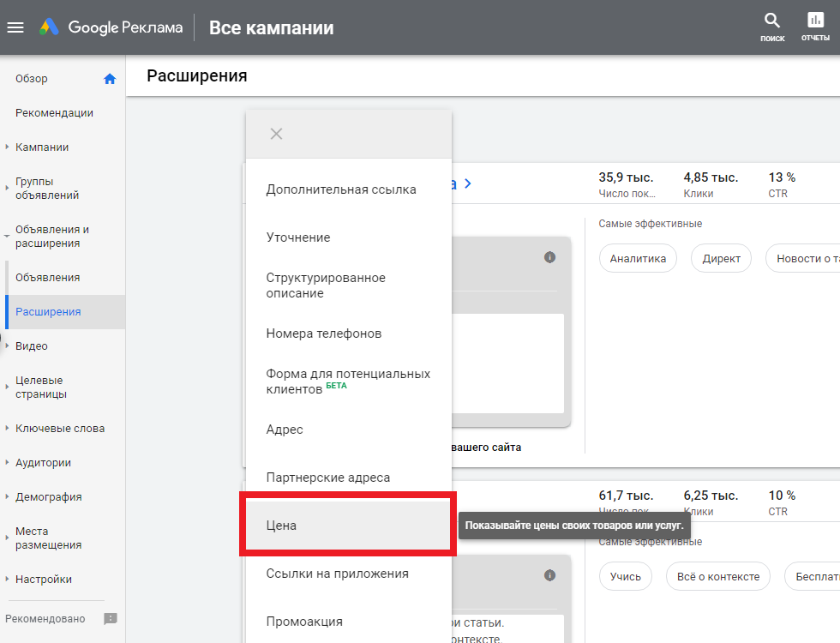Viewport: 840px width, 643px height.
Task: Choose Дополнительная ссылка in the menu
Action: coord(341,189)
